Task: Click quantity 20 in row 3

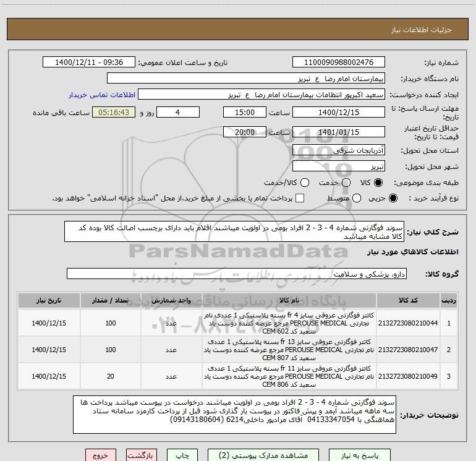Action: 111,376
